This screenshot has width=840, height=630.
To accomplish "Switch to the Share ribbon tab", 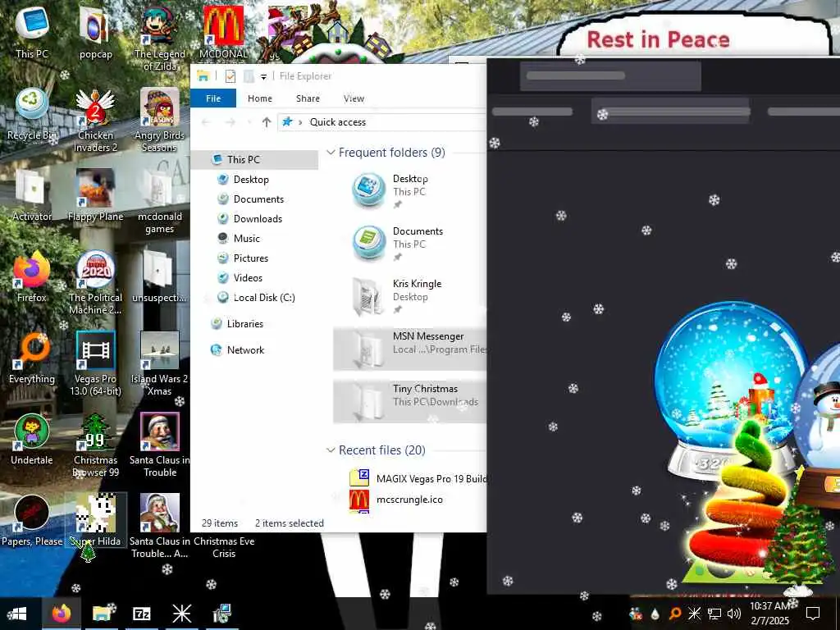I will pyautogui.click(x=308, y=98).
